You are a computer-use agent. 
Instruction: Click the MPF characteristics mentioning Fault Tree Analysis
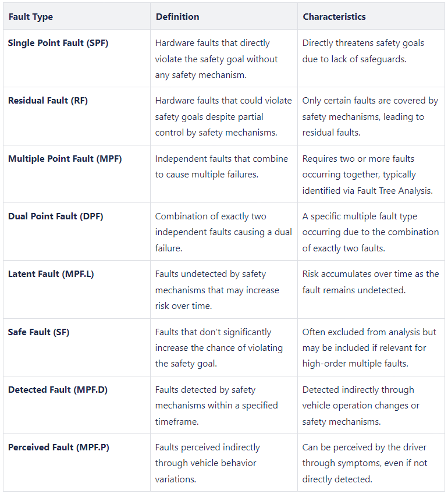click(367, 175)
